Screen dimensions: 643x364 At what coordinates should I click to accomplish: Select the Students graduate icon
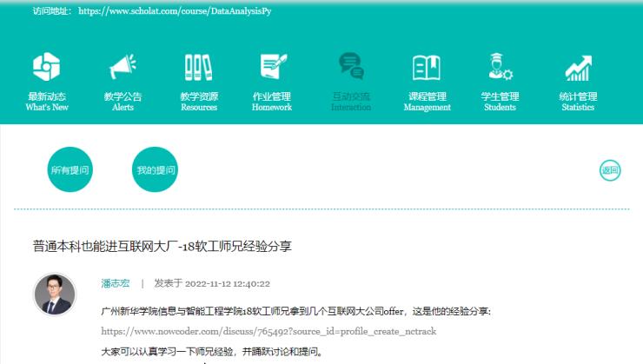coord(500,67)
